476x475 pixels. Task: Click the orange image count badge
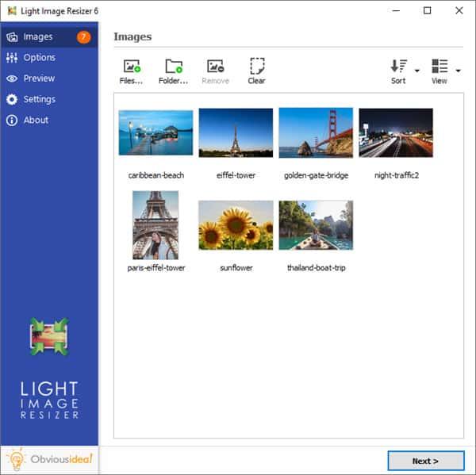(x=83, y=36)
